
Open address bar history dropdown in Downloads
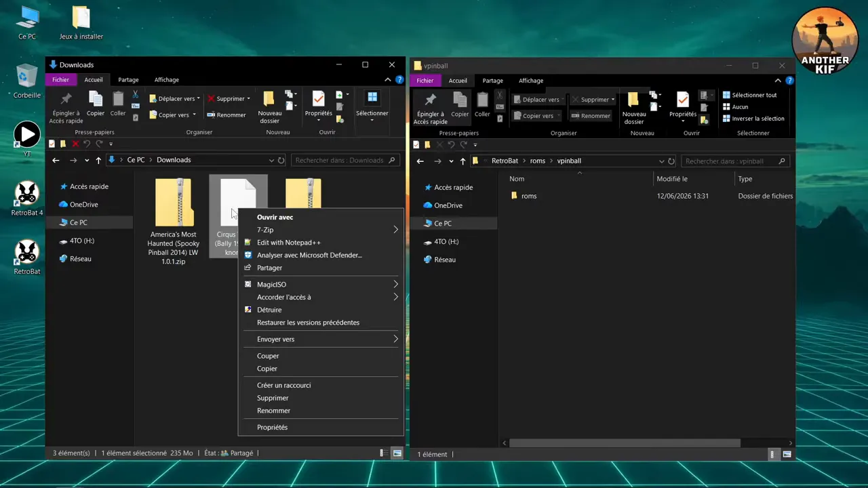[x=271, y=161]
